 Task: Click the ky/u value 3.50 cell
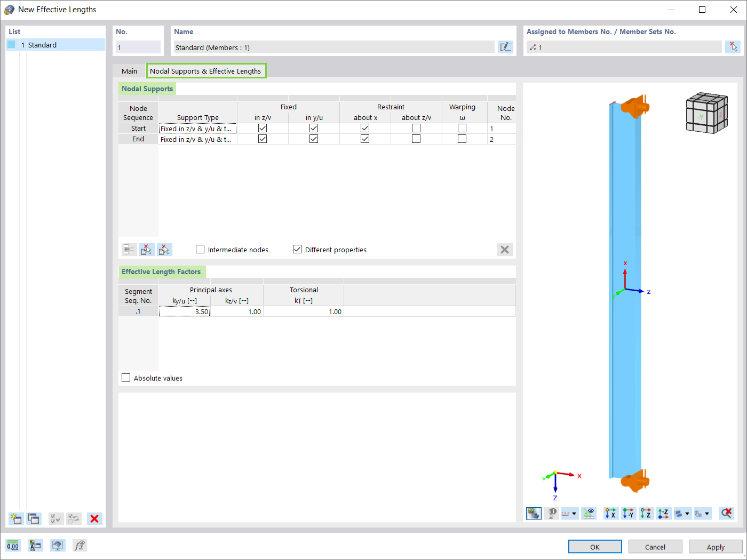(184, 311)
